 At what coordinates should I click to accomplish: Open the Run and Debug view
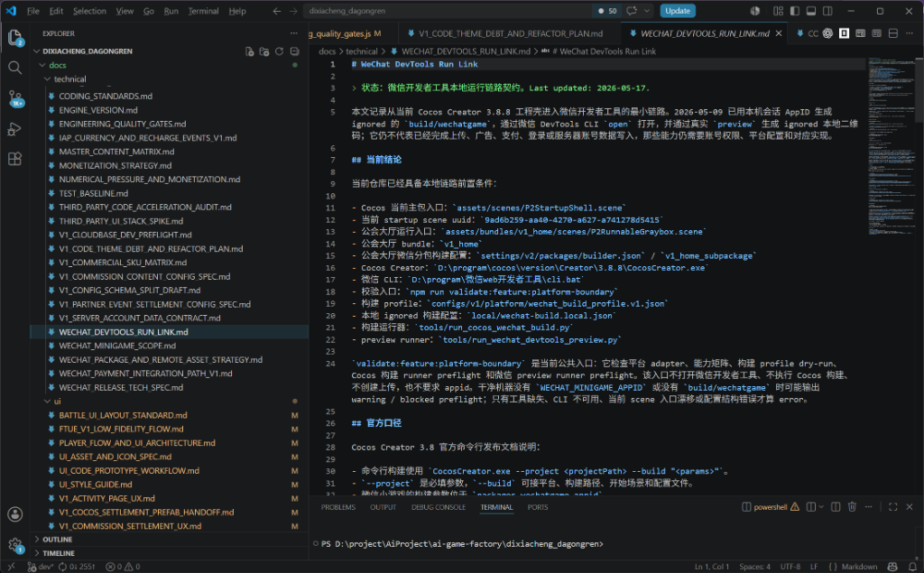click(x=14, y=128)
